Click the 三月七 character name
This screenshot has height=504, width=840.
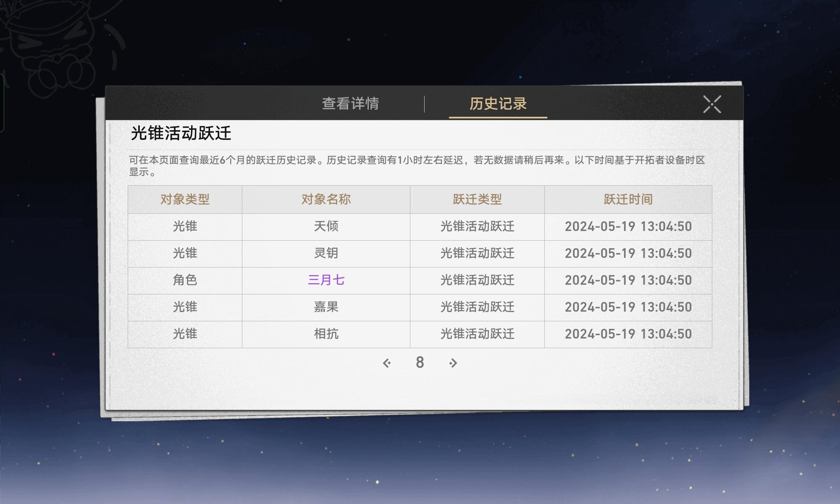[x=326, y=280]
